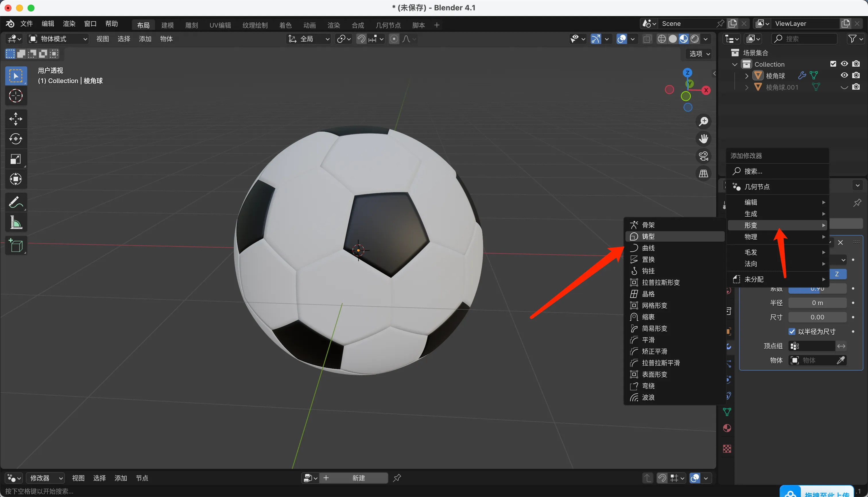The height and width of the screenshot is (497, 868).
Task: Adjust the 尺寸 value slider
Action: pos(817,317)
